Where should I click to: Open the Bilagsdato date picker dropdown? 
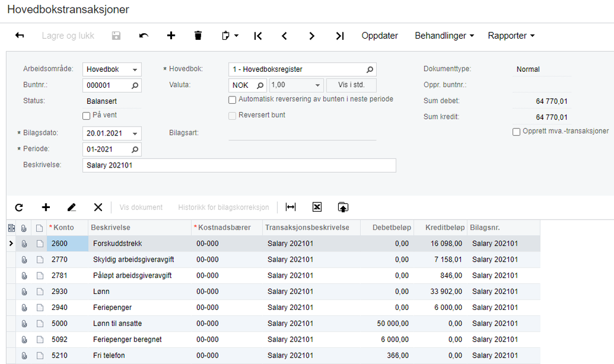coord(135,133)
